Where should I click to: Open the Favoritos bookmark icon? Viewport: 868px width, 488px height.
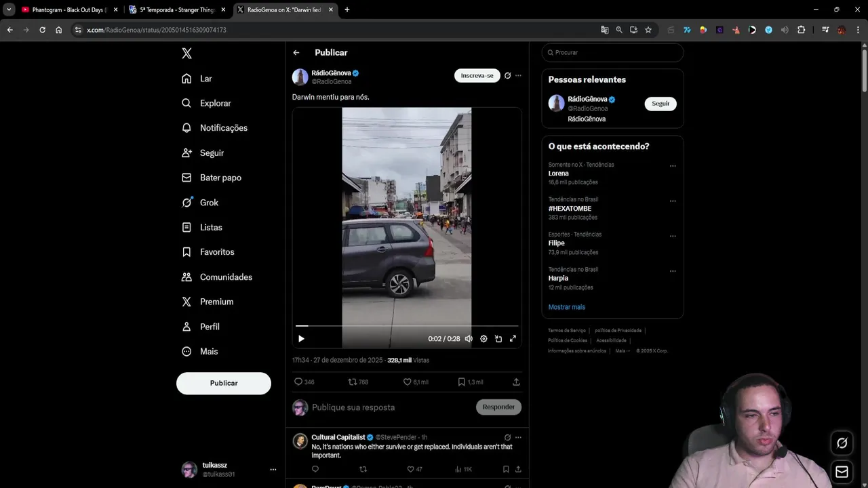tap(186, 252)
